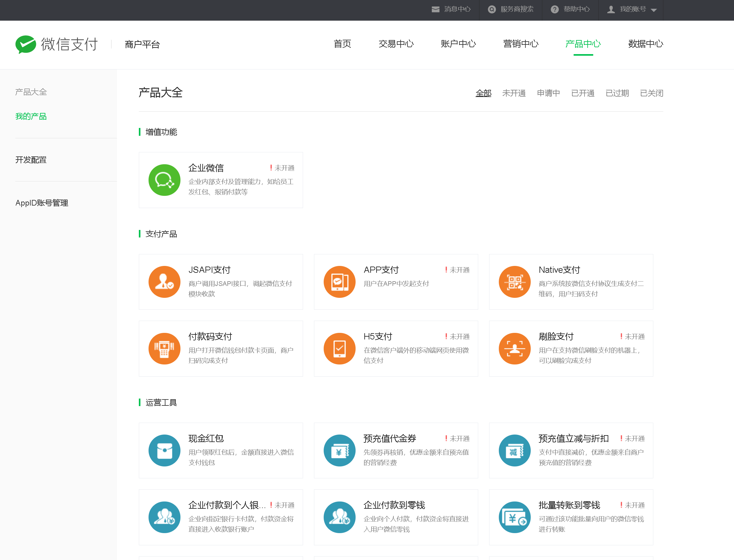Filter products by 已过期
The height and width of the screenshot is (560, 734).
coord(617,93)
